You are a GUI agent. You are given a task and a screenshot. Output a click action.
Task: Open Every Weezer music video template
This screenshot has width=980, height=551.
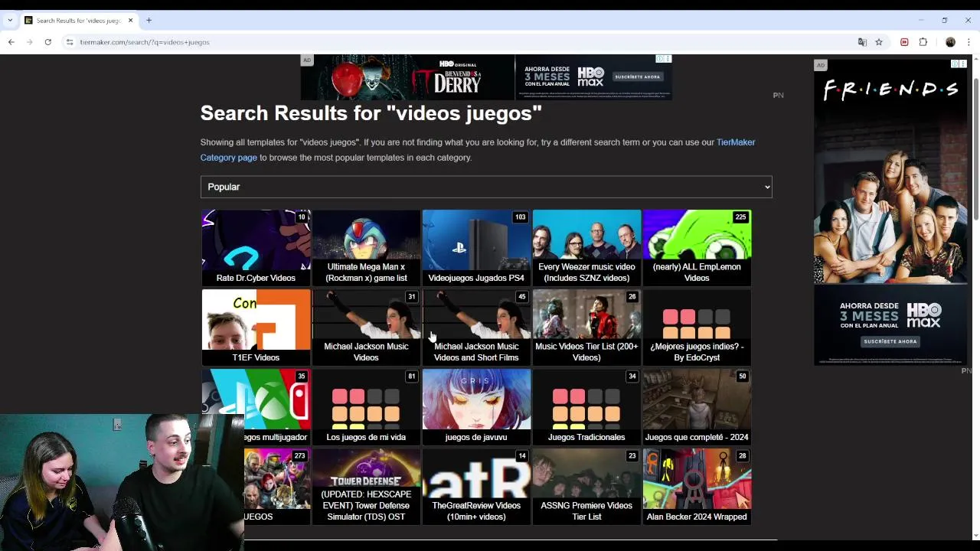pos(586,247)
